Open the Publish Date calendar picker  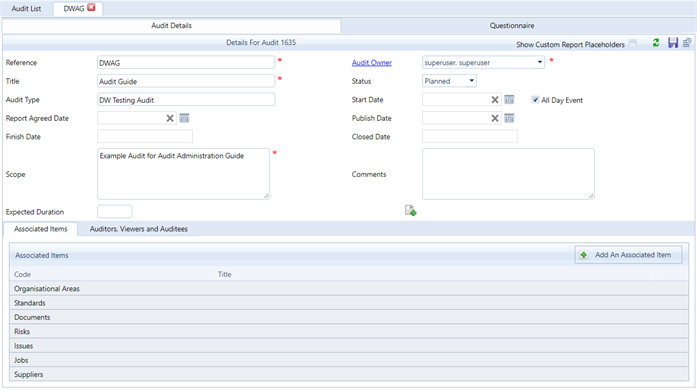click(509, 118)
